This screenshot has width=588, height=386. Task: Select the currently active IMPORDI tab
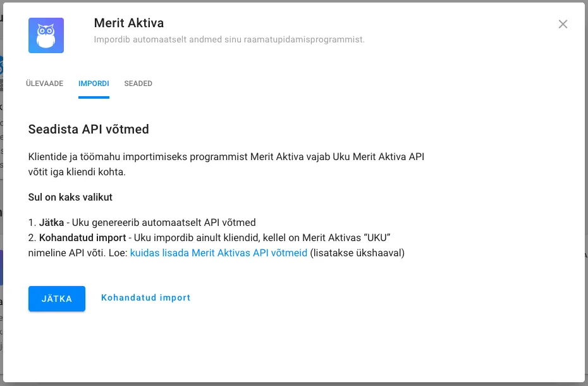(x=94, y=83)
